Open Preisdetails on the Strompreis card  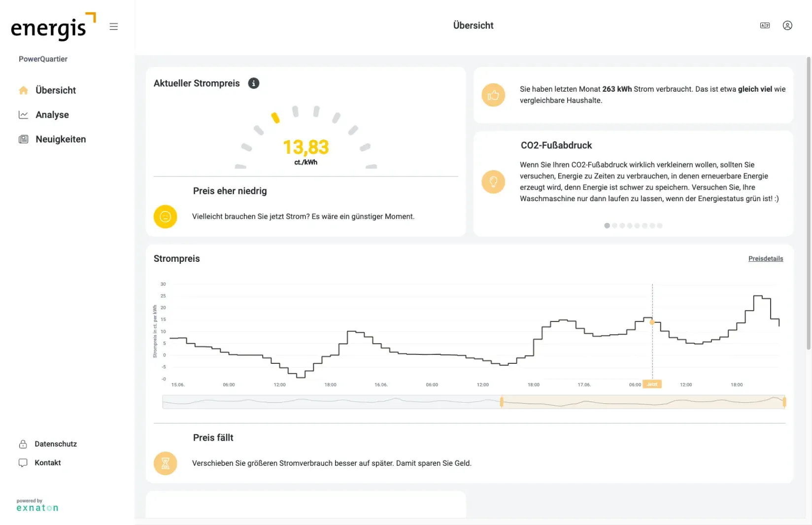click(766, 258)
